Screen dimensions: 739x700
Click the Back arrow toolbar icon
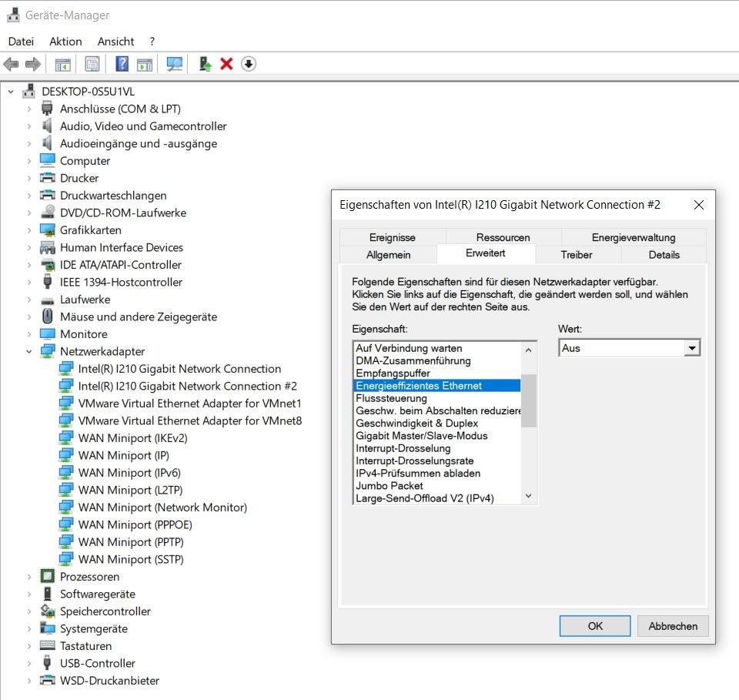coord(11,64)
